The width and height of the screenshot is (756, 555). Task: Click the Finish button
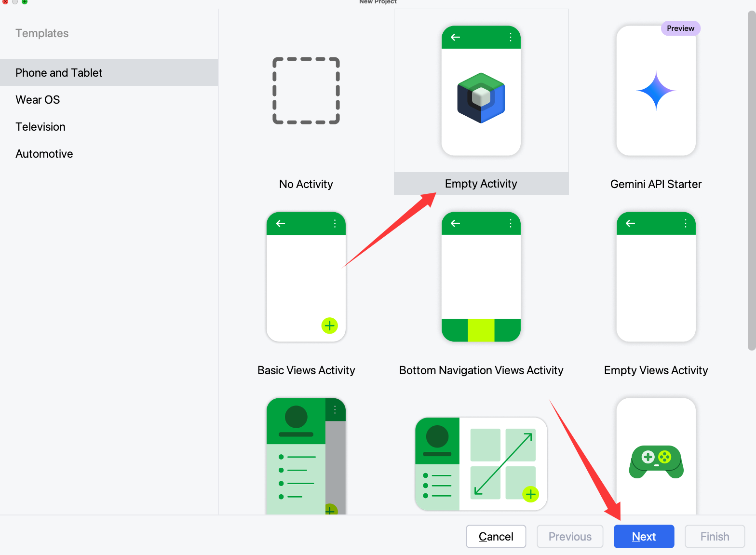tap(715, 537)
